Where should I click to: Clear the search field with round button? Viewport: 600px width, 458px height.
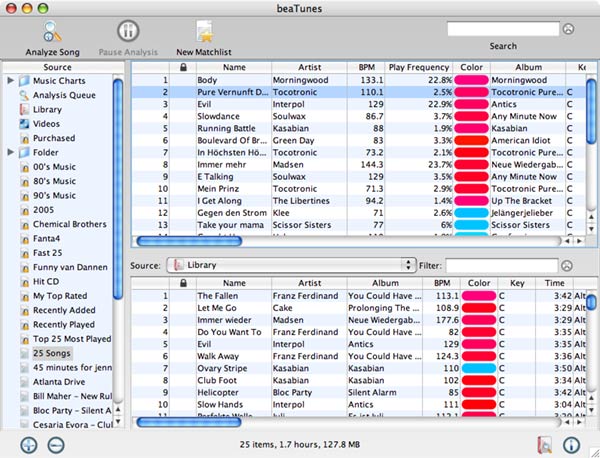click(x=570, y=29)
